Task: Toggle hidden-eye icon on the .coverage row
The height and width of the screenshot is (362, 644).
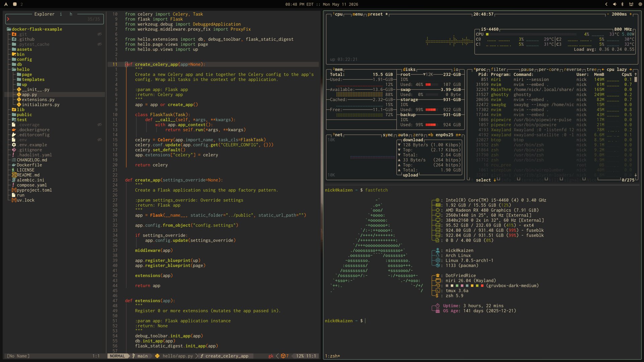Action: pos(100,125)
